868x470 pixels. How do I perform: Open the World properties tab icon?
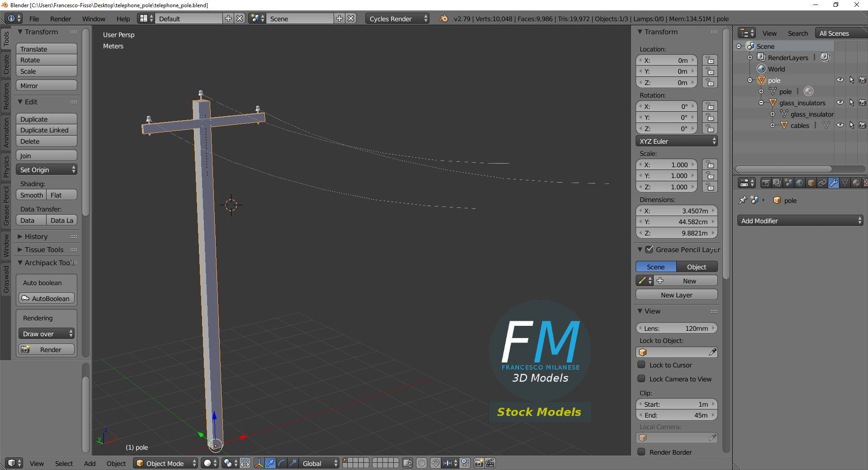800,183
